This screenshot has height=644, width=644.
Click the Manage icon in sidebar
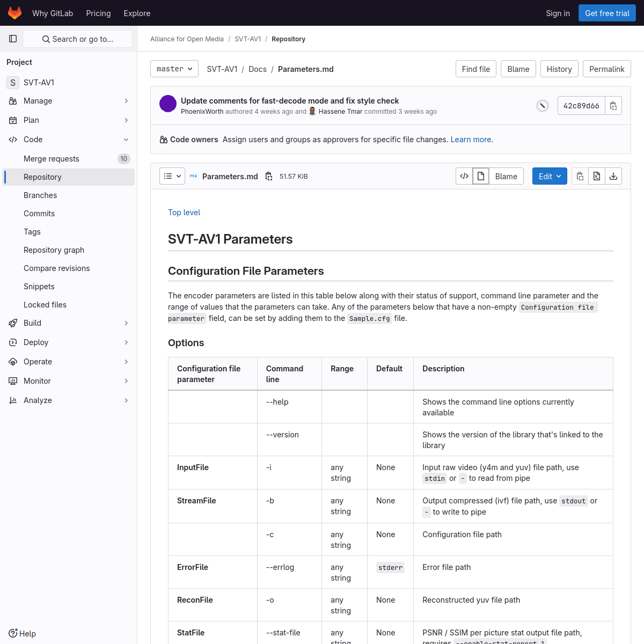(13, 101)
